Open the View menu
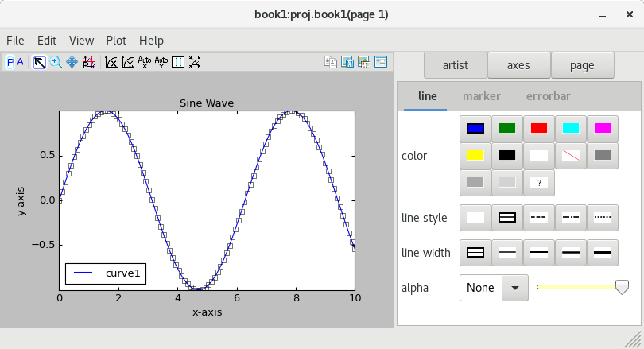The height and width of the screenshot is (349, 644). pos(81,41)
